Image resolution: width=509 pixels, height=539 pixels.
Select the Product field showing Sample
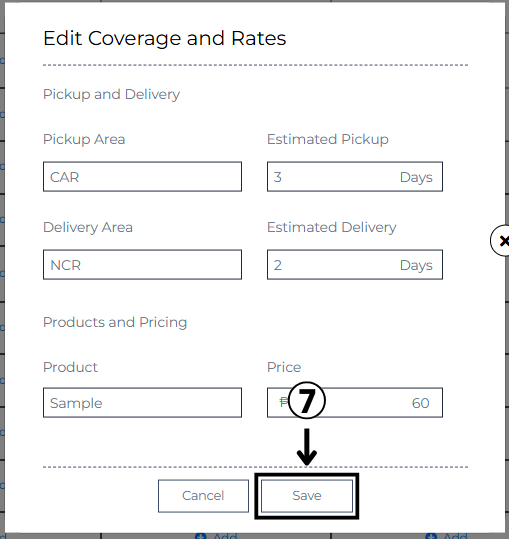click(142, 403)
